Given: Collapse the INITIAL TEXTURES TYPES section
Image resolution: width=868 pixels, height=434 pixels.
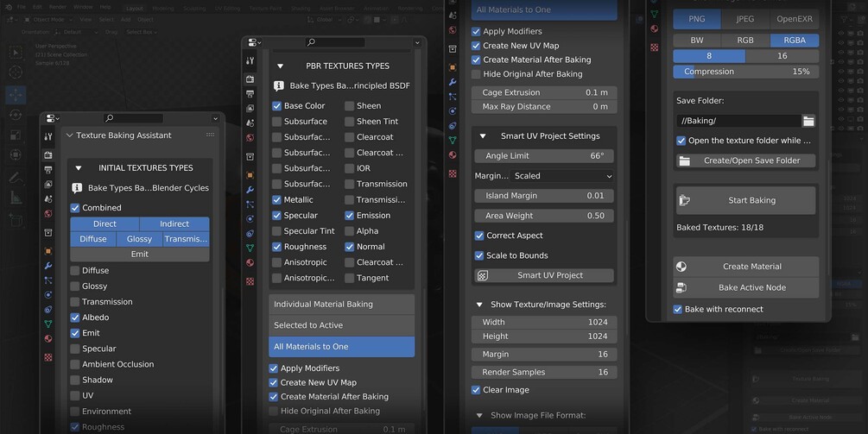Looking at the screenshot, I should (79, 168).
